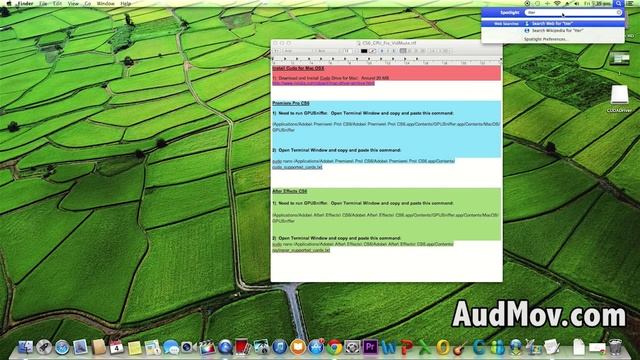Open iTunes music note icon in Dock

[280, 347]
